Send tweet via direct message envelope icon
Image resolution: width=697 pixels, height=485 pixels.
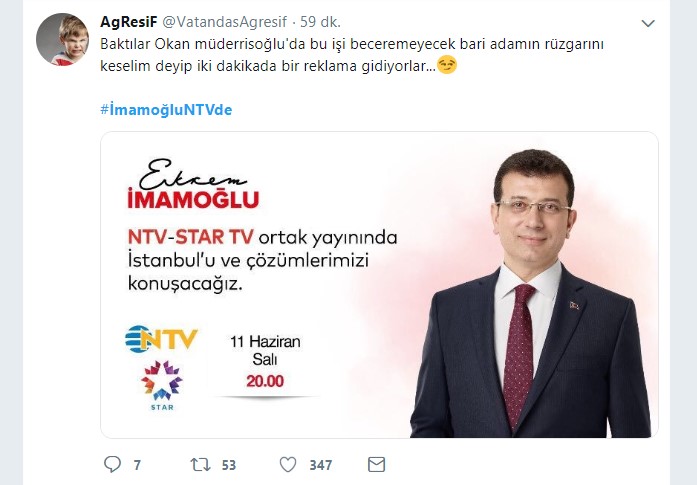[377, 465]
